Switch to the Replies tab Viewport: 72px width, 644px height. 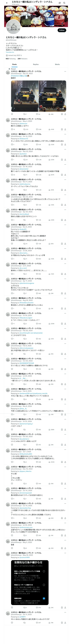tap(36, 65)
